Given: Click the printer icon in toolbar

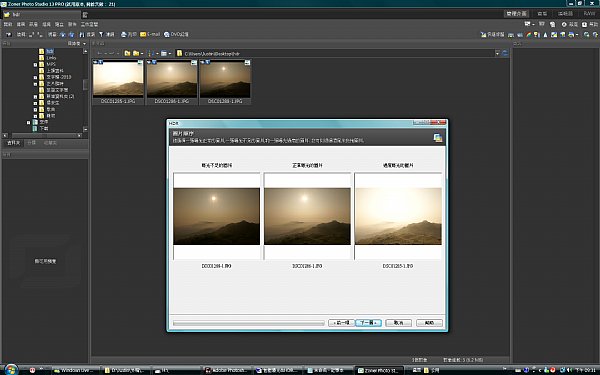Looking at the screenshot, I should (x=124, y=34).
